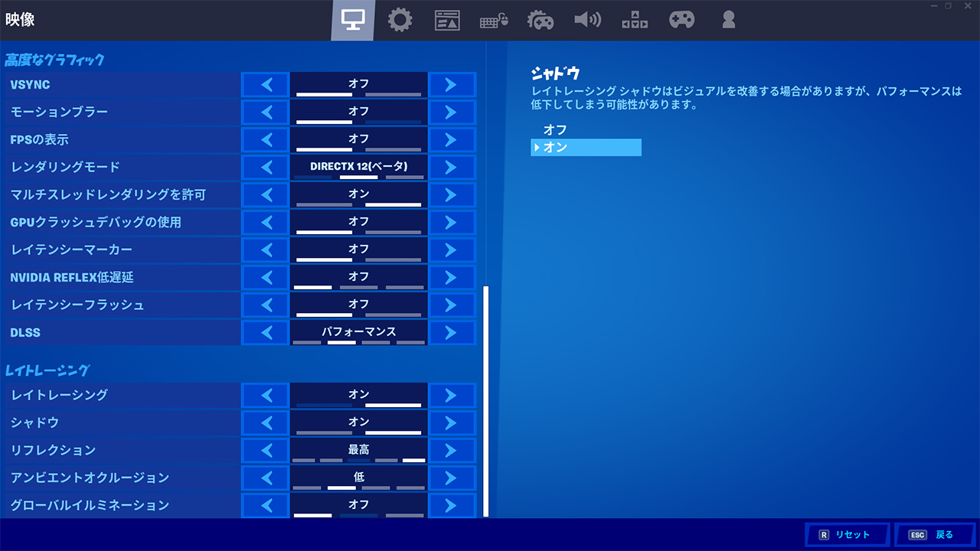Toggle シャドウ value オン

358,422
